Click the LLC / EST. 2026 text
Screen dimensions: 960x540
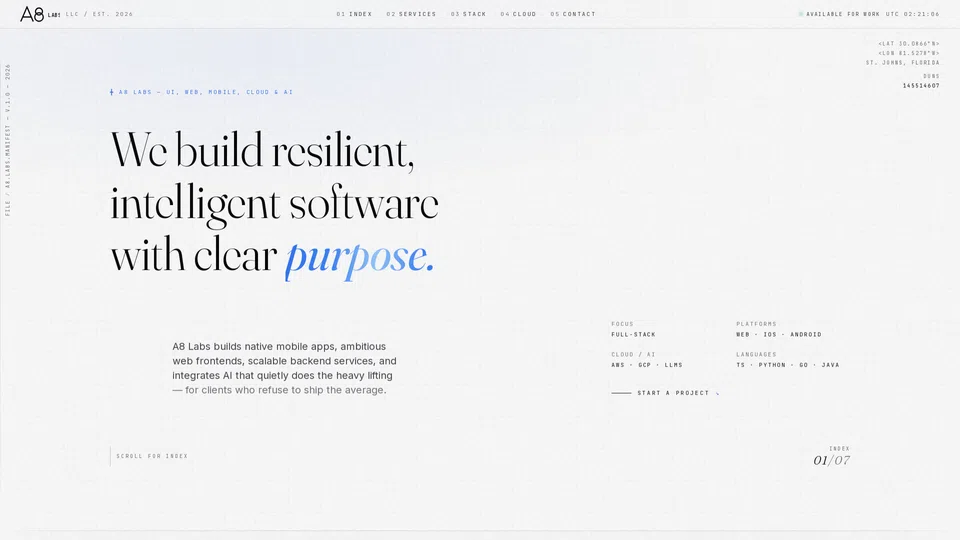tap(99, 14)
